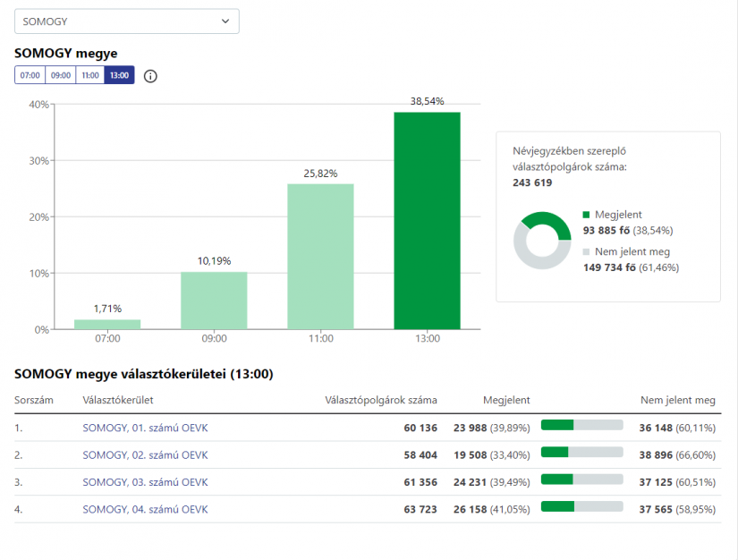Choose the 13:00 time button
Screen dimensions: 738x560
(119, 76)
